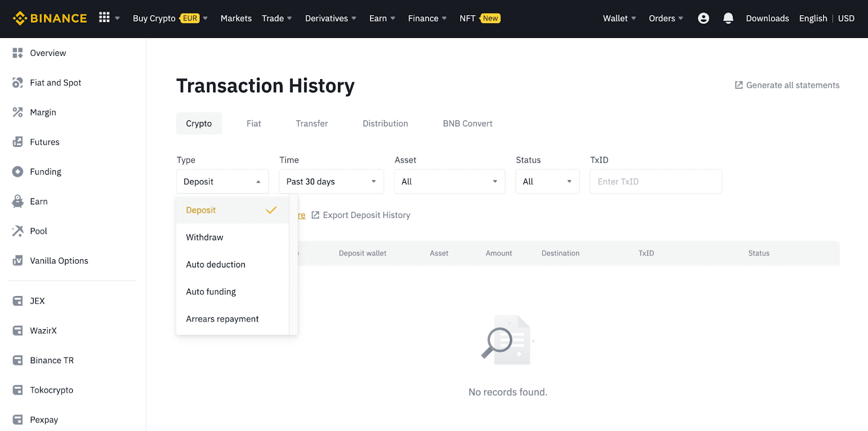Switch to the Fiat tab
868x431 pixels.
point(254,124)
